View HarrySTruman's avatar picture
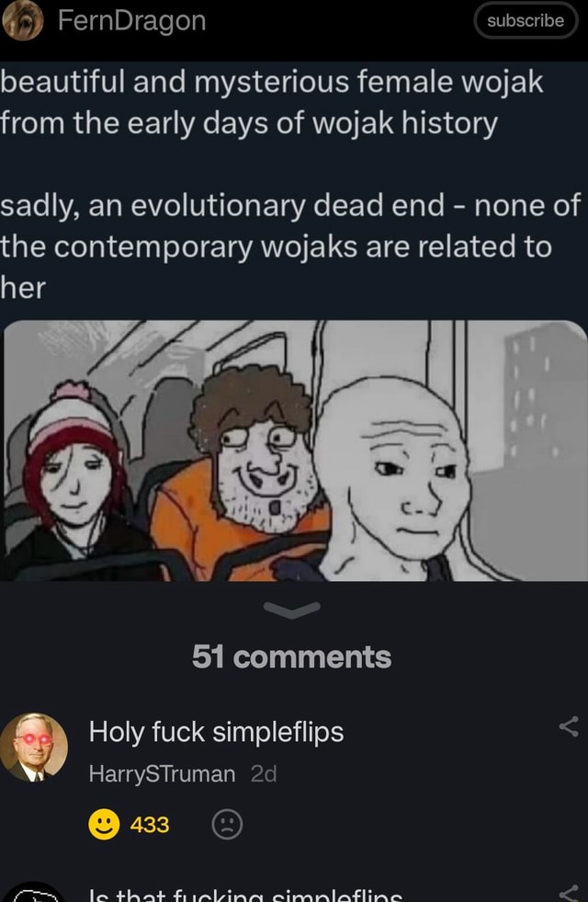Viewport: 588px width, 902px height. pyautogui.click(x=34, y=748)
